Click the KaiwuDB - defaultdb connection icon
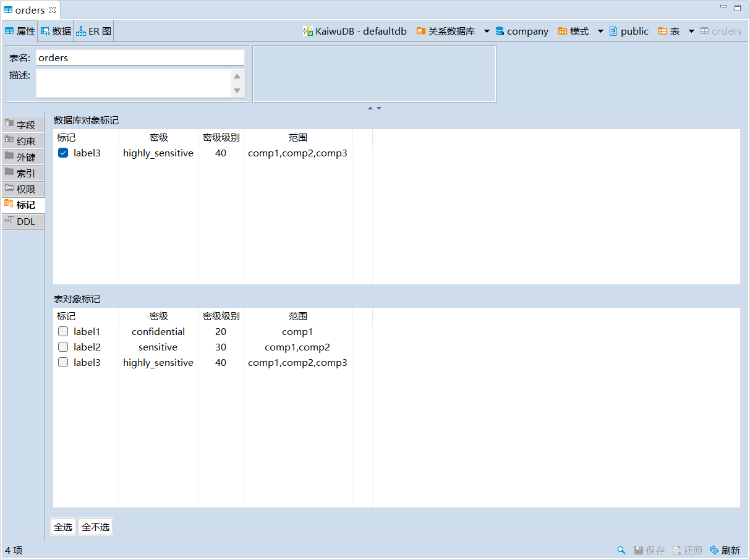The height and width of the screenshot is (560, 750). [x=307, y=31]
